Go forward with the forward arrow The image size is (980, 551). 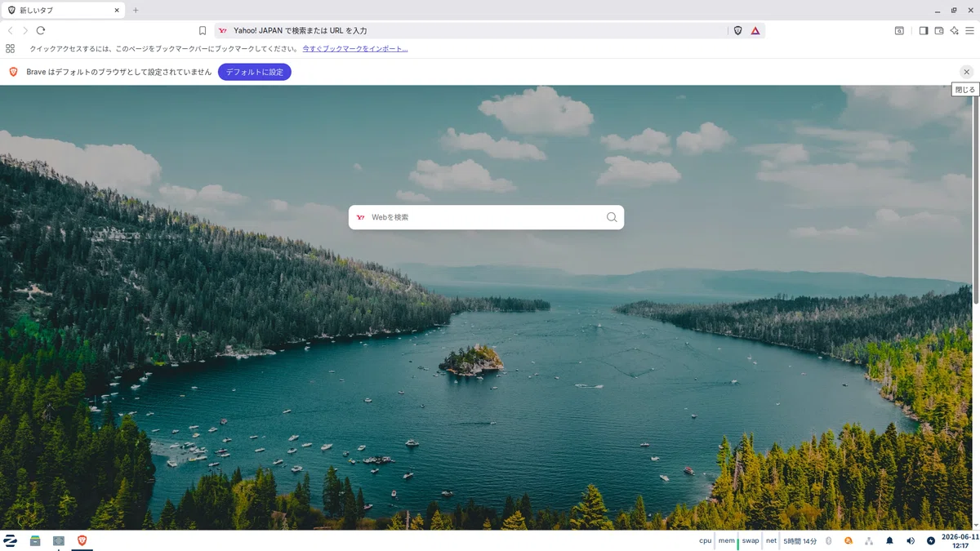25,30
